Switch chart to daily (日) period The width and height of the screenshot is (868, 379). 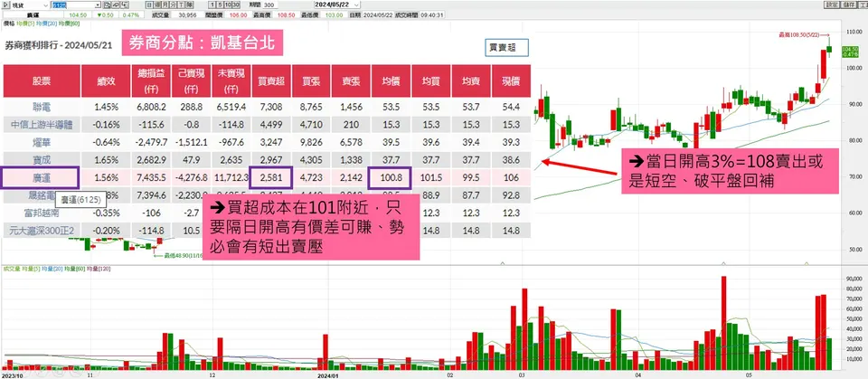click(x=149, y=5)
